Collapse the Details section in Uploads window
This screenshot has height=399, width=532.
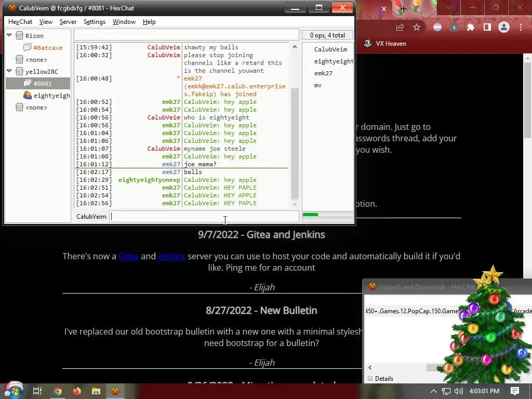(370, 379)
